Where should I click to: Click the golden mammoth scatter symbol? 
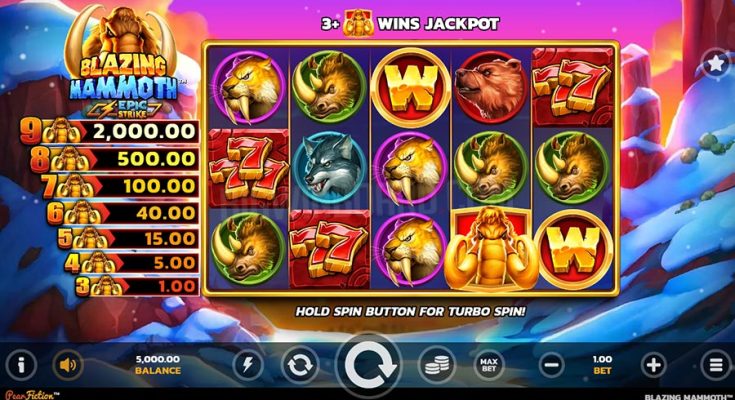(491, 249)
